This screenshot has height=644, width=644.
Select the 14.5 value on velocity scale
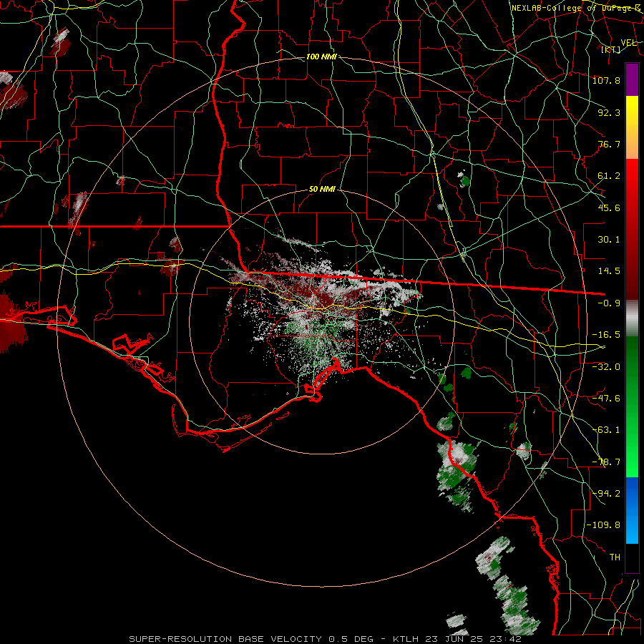click(x=609, y=271)
